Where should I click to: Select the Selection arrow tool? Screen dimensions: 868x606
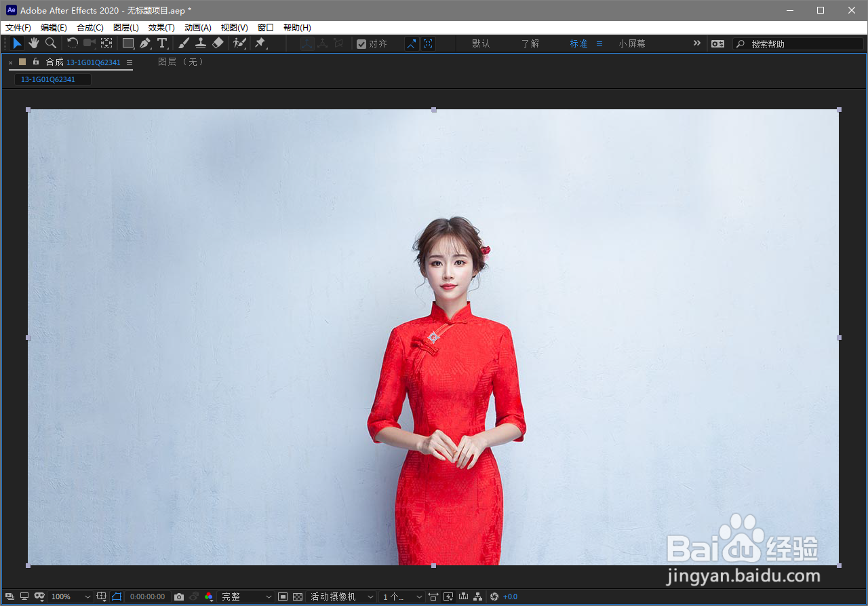(17, 43)
